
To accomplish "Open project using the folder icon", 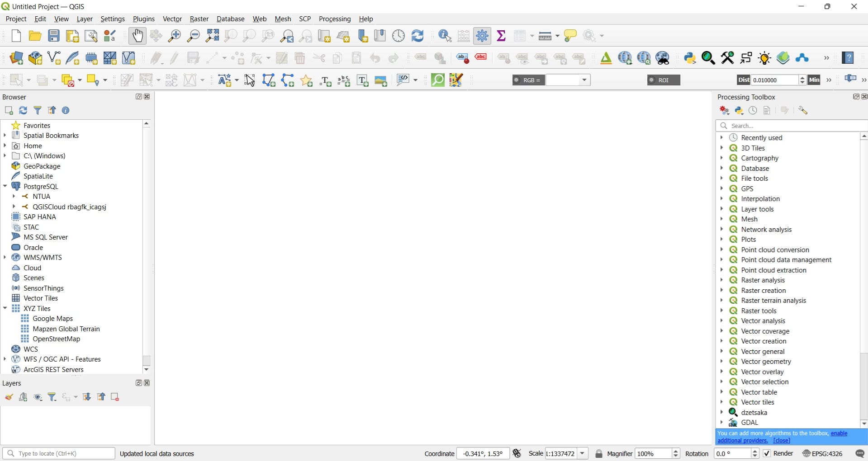I will click(x=35, y=36).
